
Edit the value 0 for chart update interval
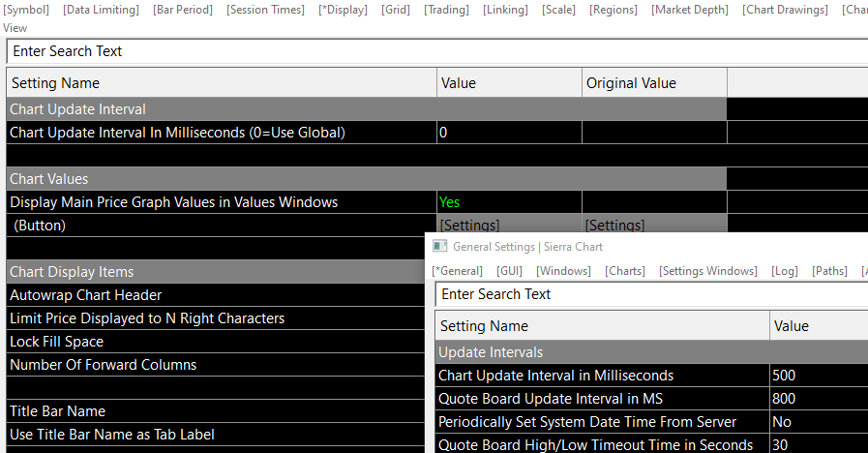click(x=509, y=133)
